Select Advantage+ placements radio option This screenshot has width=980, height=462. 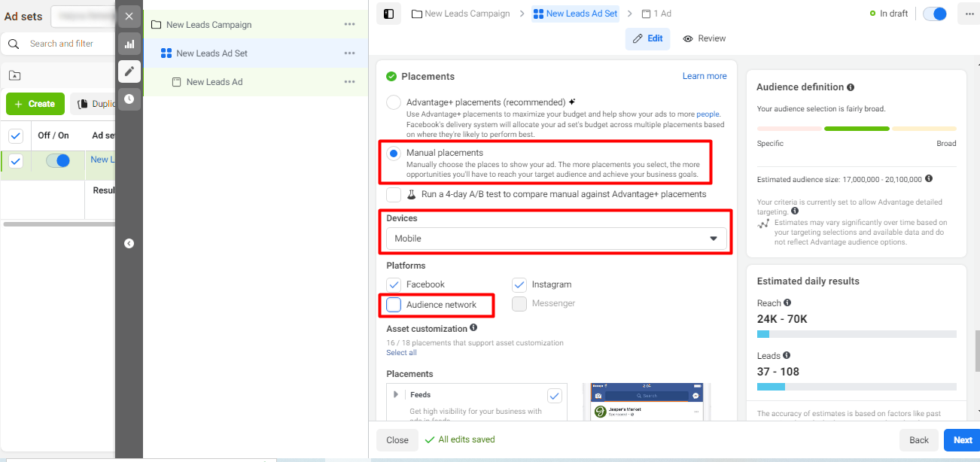click(394, 102)
